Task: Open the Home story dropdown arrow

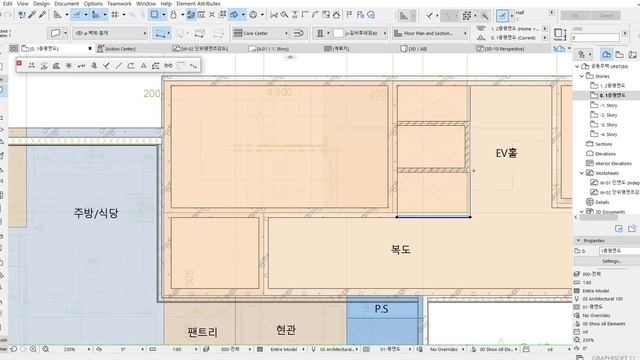Action: tap(544, 29)
